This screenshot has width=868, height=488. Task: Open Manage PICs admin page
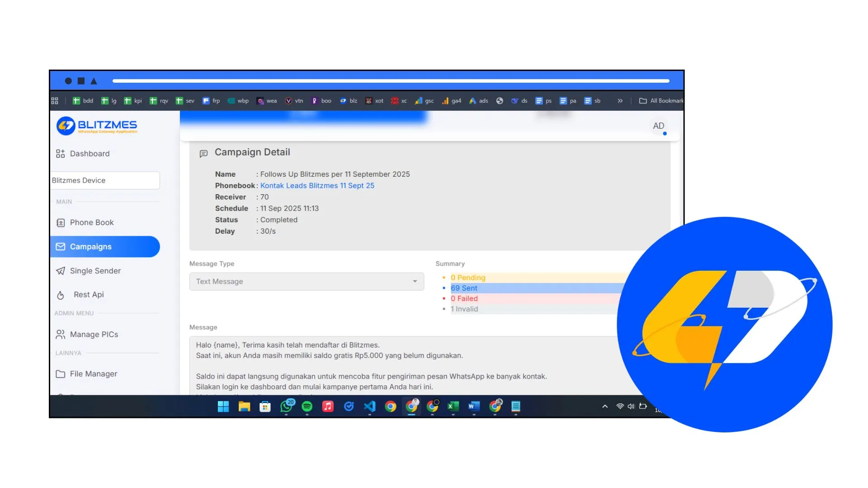click(94, 334)
